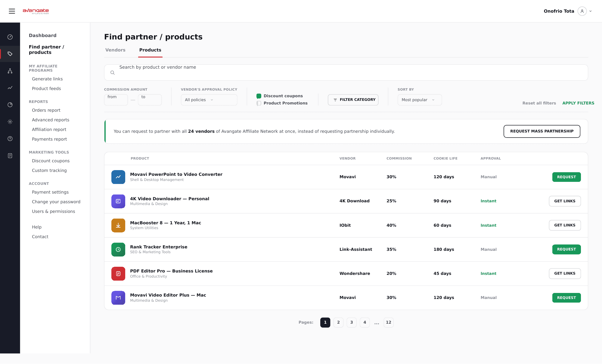602x364 pixels.
Task: Open Custom tracking
Action: [49, 170]
